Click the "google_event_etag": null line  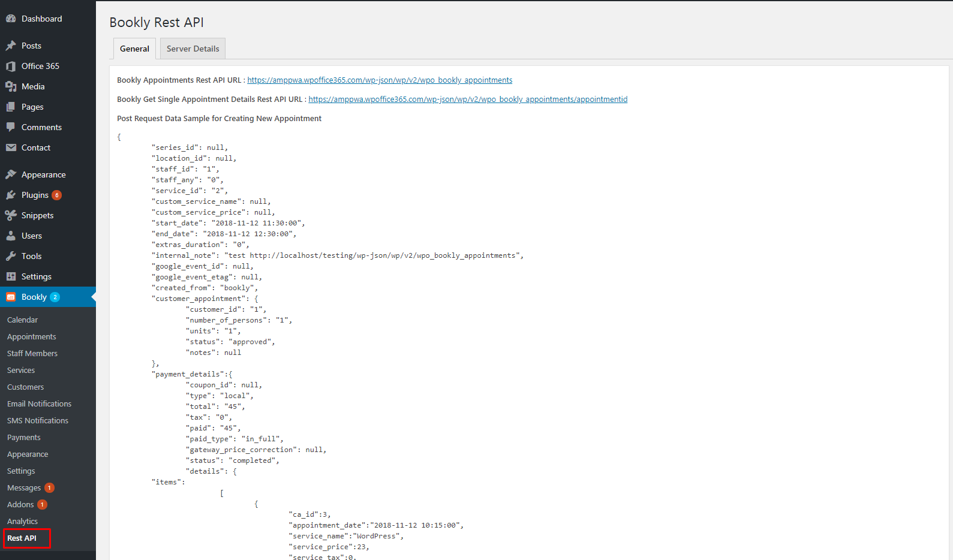207,277
